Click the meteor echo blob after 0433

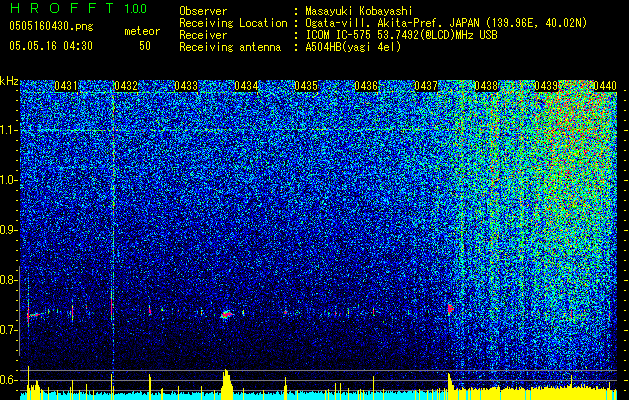(227, 314)
